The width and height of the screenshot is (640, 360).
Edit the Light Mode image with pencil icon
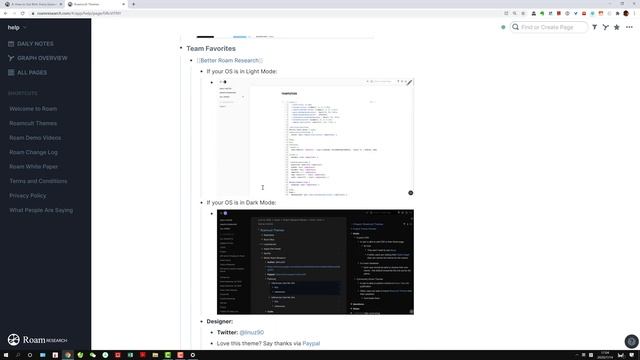click(409, 82)
